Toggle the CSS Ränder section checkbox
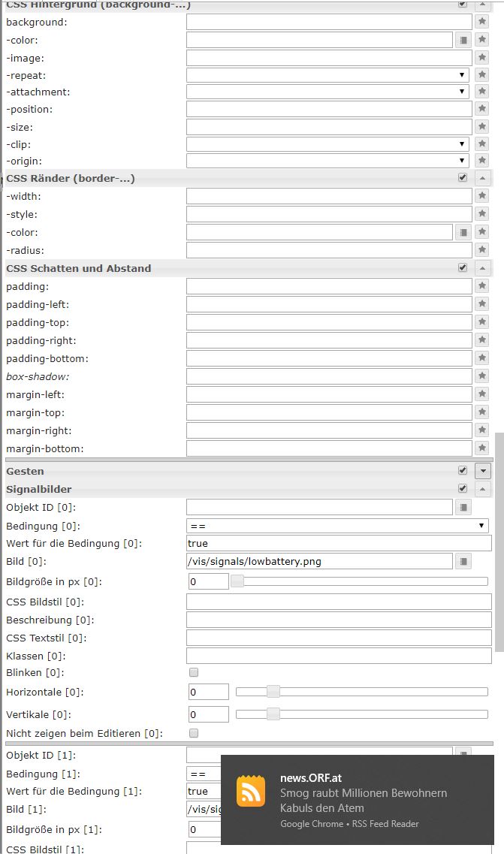 [x=463, y=178]
